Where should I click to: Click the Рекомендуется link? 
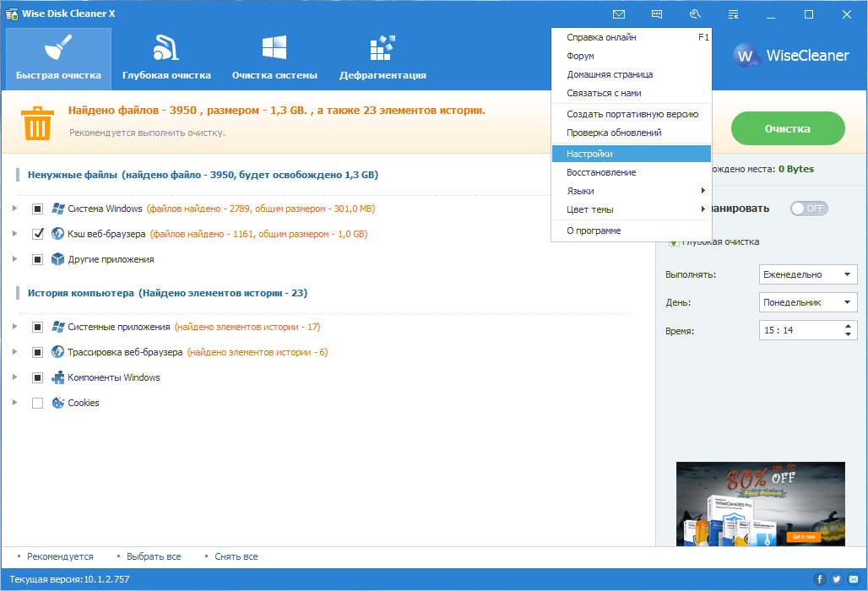[x=60, y=556]
